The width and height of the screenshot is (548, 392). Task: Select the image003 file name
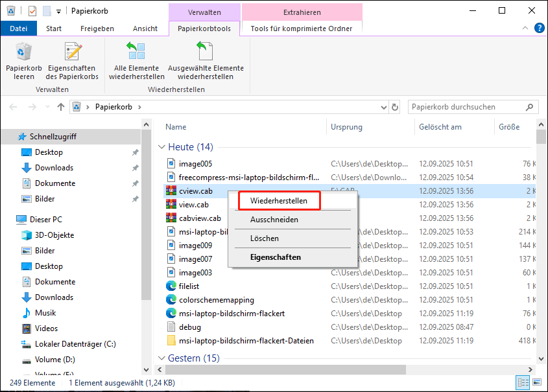coord(195,273)
